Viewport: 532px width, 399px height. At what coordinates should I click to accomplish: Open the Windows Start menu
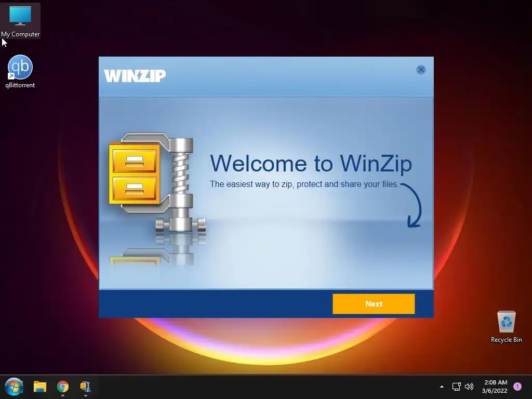pos(14,387)
